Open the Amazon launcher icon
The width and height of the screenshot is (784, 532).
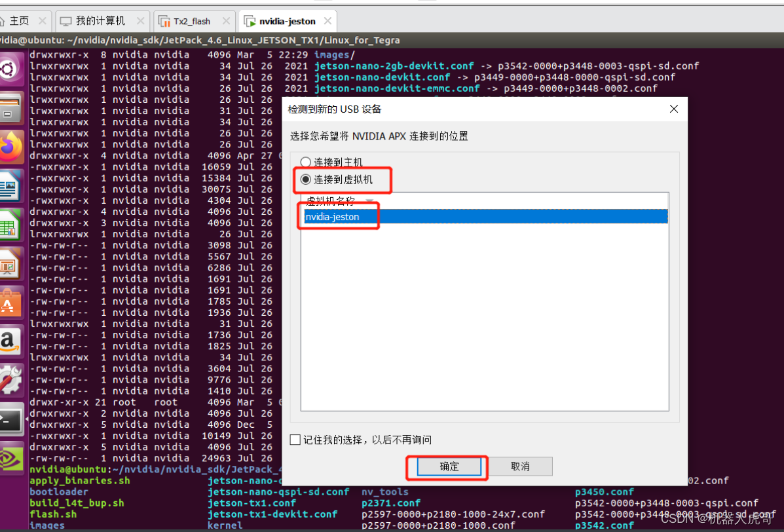pyautogui.click(x=12, y=341)
